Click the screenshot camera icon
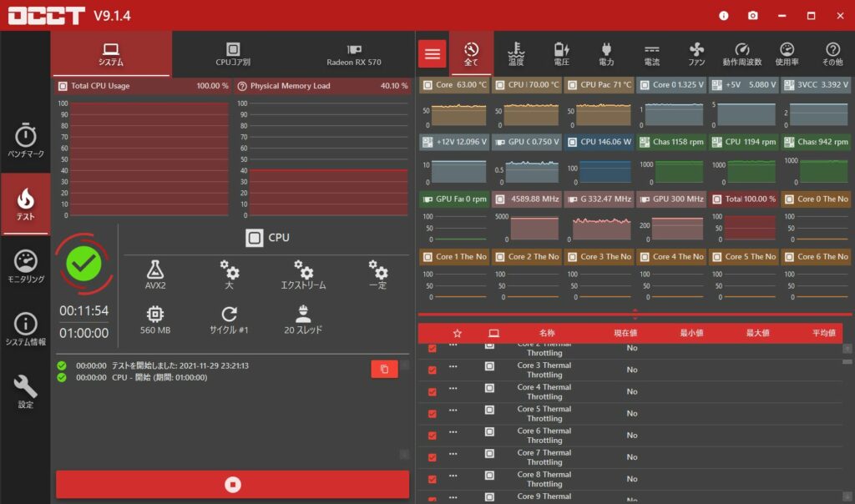The width and height of the screenshot is (855, 504). (752, 16)
